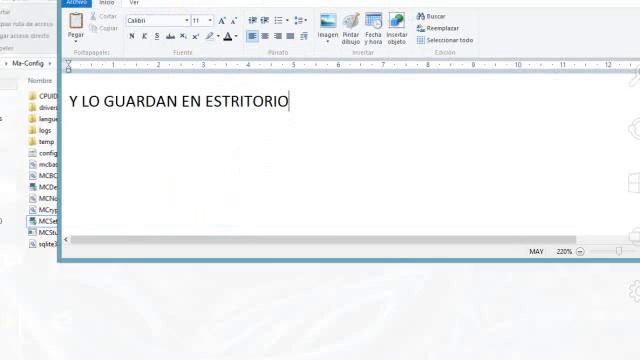The image size is (640, 360).
Task: Click the Reemplazar button
Action: pyautogui.click(x=438, y=28)
